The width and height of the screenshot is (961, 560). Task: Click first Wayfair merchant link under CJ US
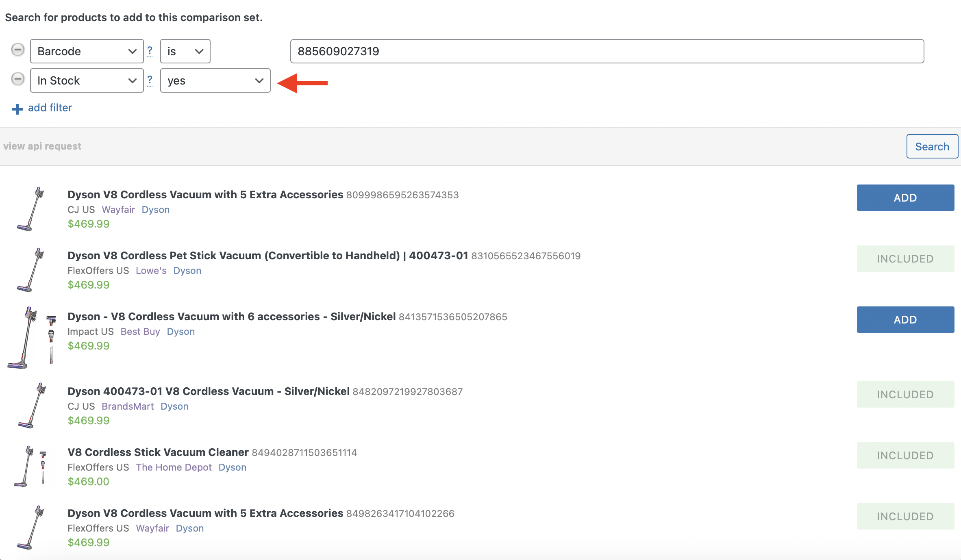tap(118, 210)
